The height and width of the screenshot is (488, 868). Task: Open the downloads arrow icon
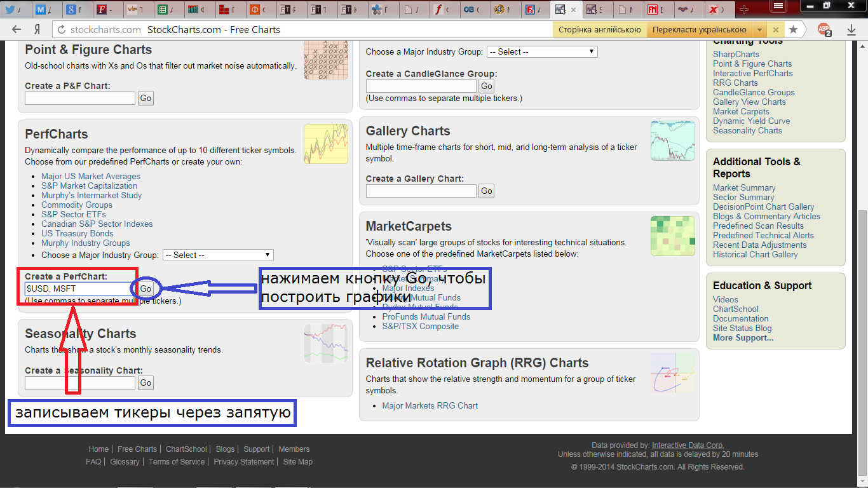(x=851, y=29)
